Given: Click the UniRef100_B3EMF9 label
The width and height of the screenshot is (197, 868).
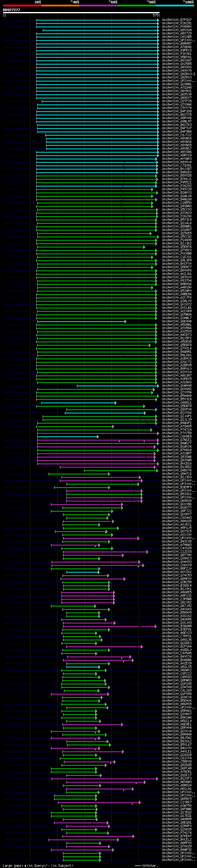Looking at the screenshot, I should pos(176,487).
